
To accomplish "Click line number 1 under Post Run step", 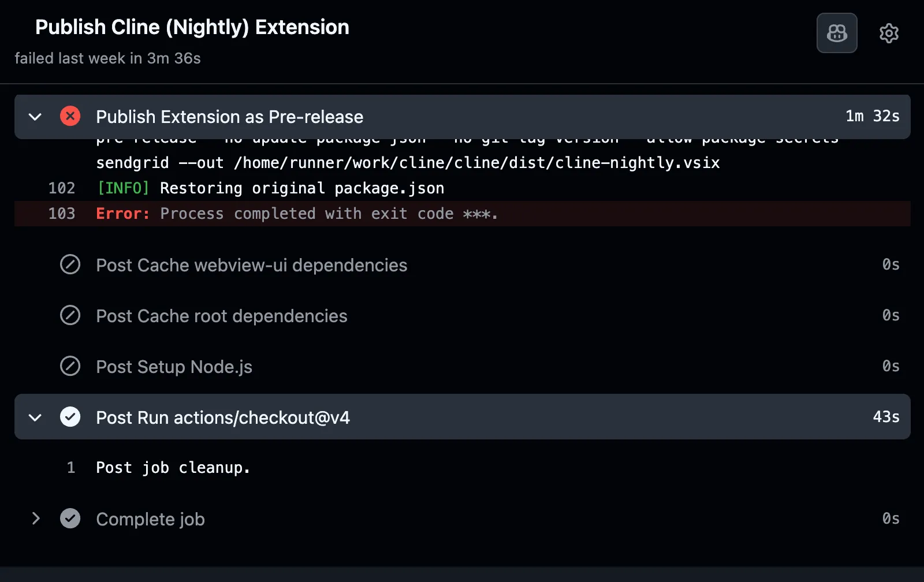I will [x=70, y=467].
